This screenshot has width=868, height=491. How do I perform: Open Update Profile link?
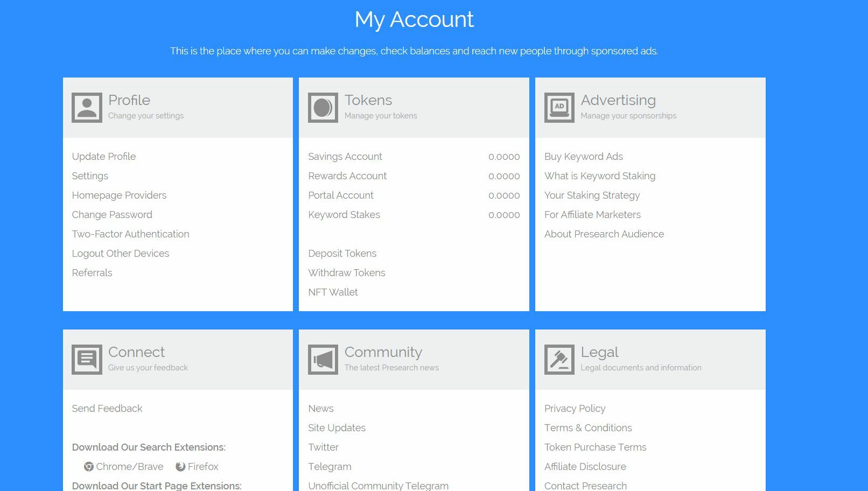[x=104, y=157]
